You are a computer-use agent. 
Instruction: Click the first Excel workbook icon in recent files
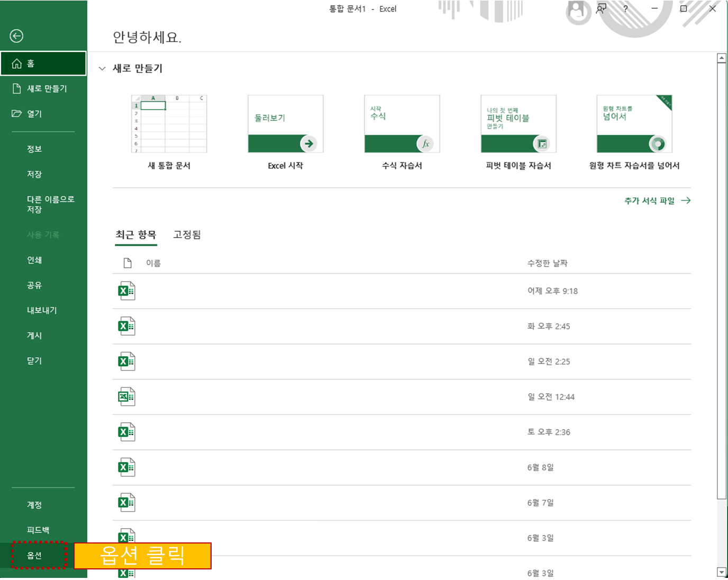[x=126, y=291]
